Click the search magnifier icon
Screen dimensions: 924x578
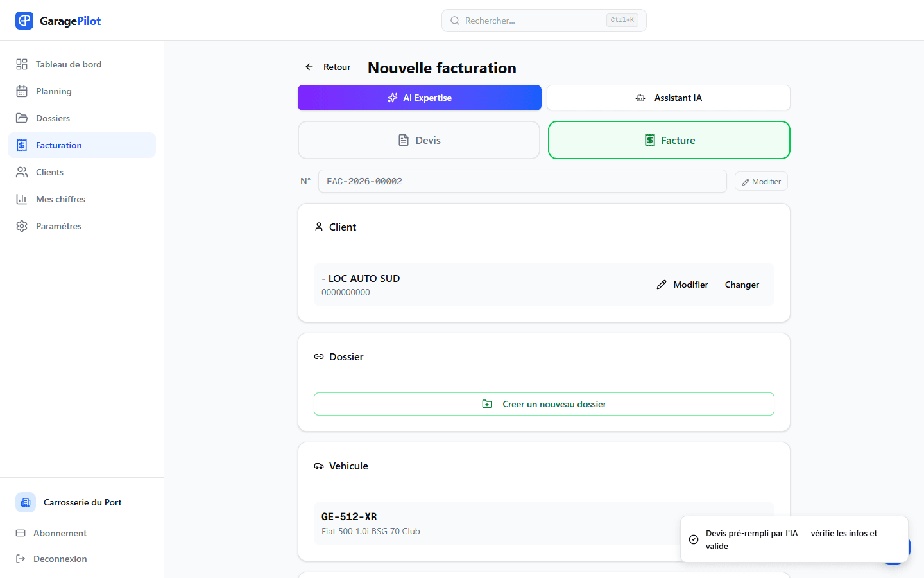(455, 21)
